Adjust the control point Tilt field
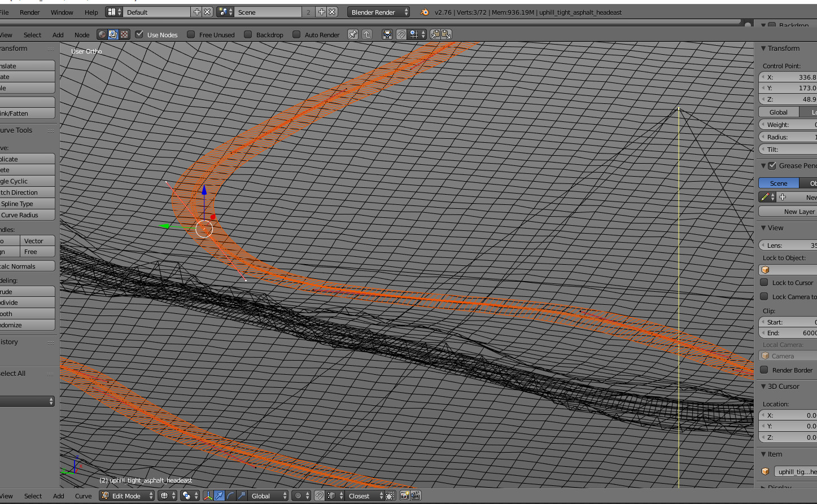This screenshot has height=504, width=817. coord(788,149)
